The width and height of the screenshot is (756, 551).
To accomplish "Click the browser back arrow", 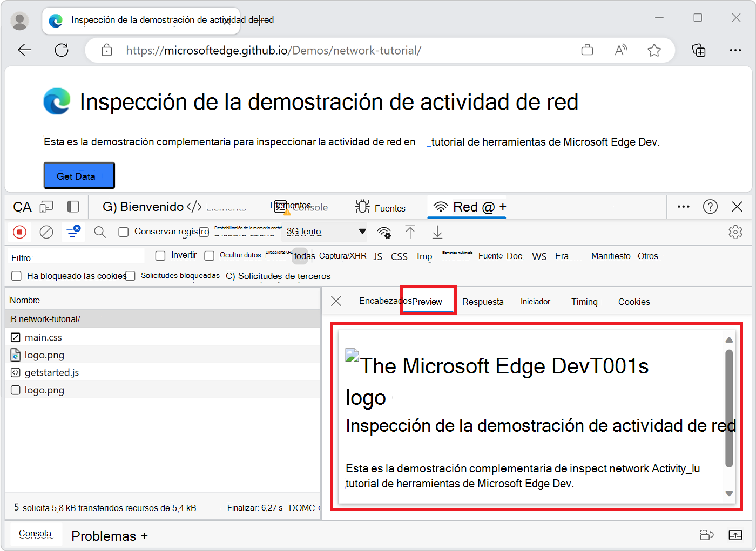I will tap(25, 50).
